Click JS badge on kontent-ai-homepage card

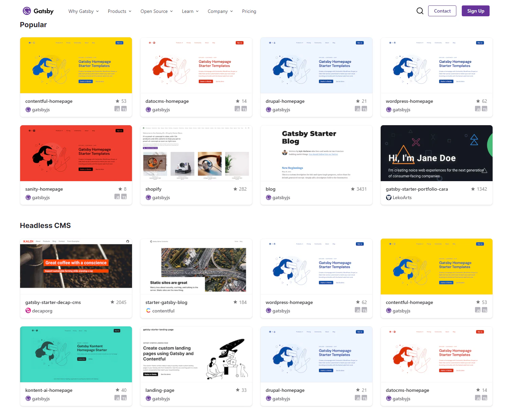click(117, 398)
